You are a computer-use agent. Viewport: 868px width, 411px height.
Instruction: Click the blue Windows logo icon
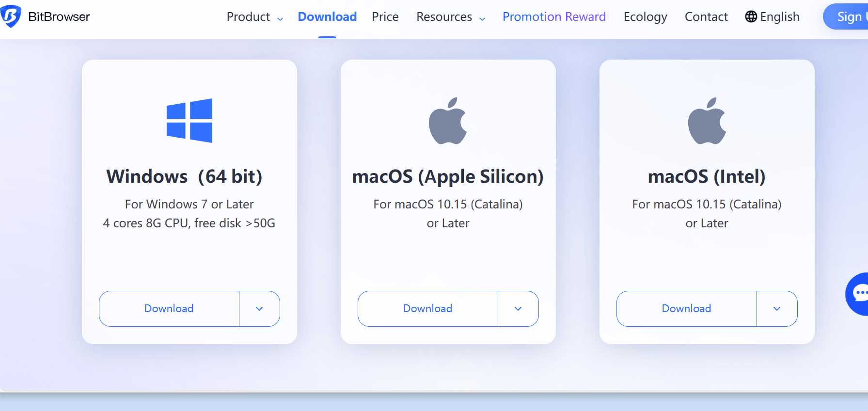coord(189,121)
